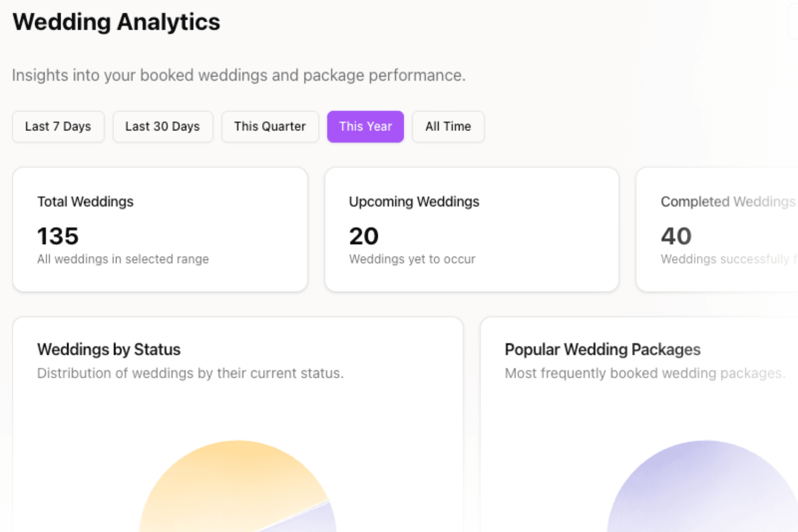Image resolution: width=798 pixels, height=532 pixels.
Task: Click the 135 total weddings count
Action: pos(58,236)
